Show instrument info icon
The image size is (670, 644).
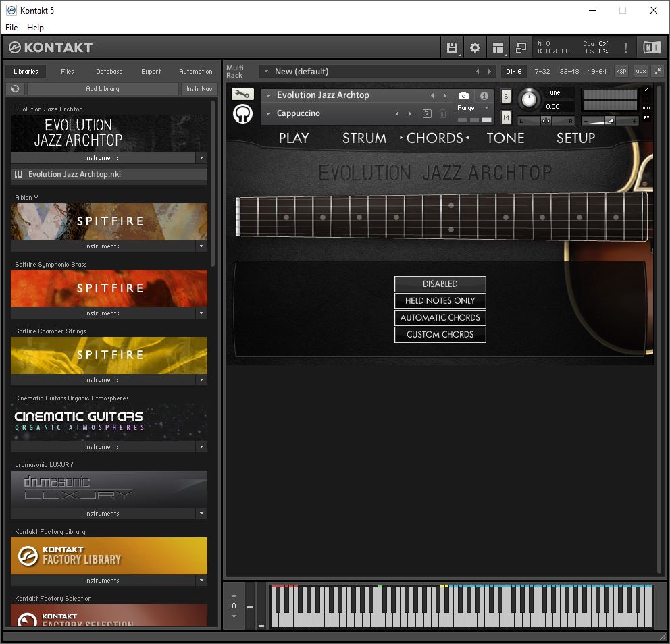pyautogui.click(x=484, y=96)
